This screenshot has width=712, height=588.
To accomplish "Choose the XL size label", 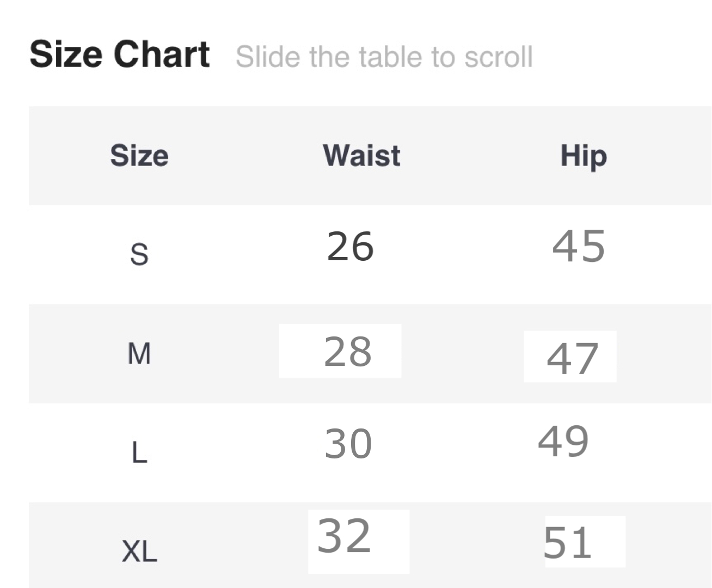I will click(139, 552).
